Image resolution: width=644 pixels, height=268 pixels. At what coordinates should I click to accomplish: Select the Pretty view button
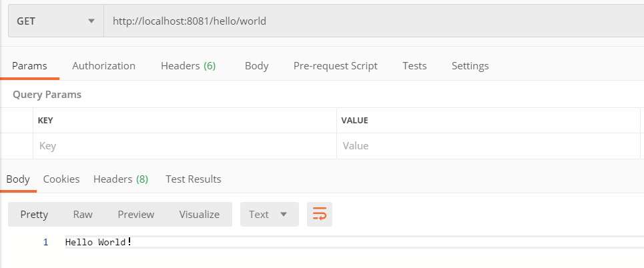(x=34, y=214)
